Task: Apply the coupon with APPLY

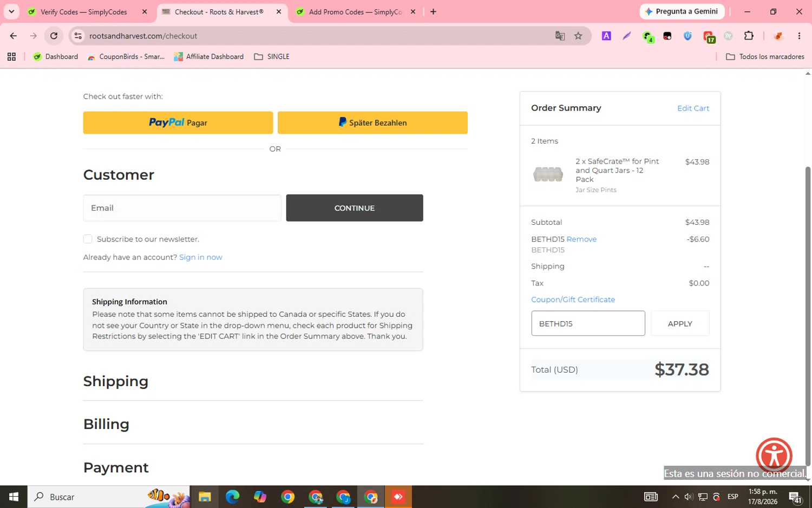Action: [x=680, y=323]
